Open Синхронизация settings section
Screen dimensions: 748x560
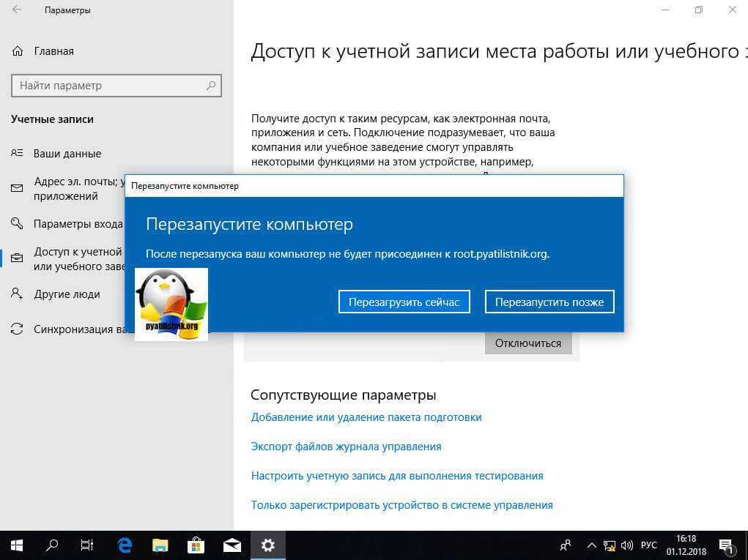pyautogui.click(x=79, y=329)
